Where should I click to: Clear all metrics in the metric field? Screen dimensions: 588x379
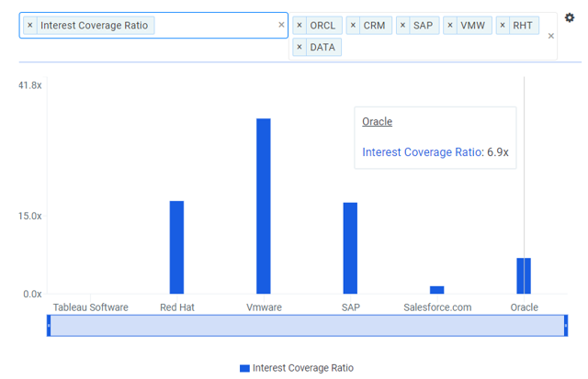[281, 25]
